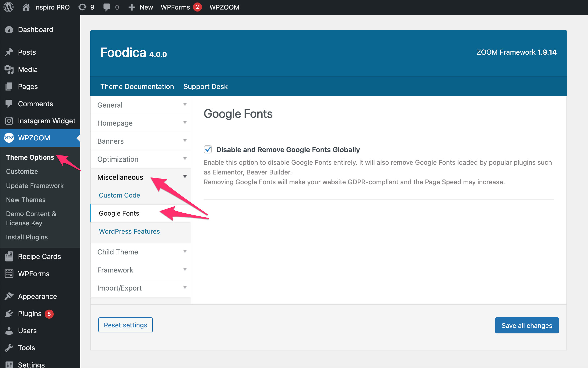Open the Optimization section label
This screenshot has width=588, height=368.
(x=118, y=159)
